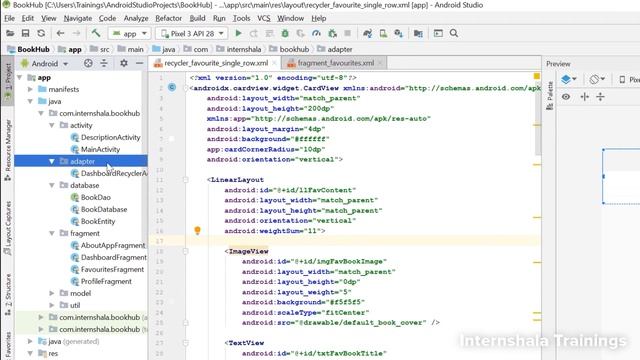Screen dimensions: 640x360
Task: Open project panel settings gear
Action: (x=124, y=63)
